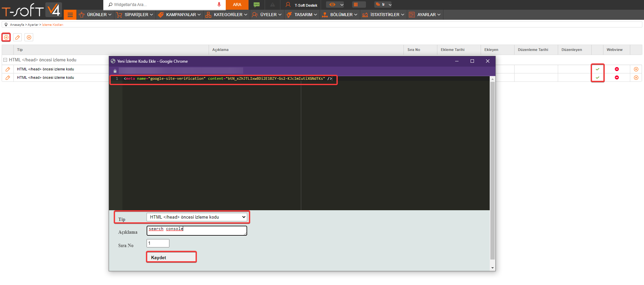Collapse the HTML head tracking code group

[x=5, y=60]
